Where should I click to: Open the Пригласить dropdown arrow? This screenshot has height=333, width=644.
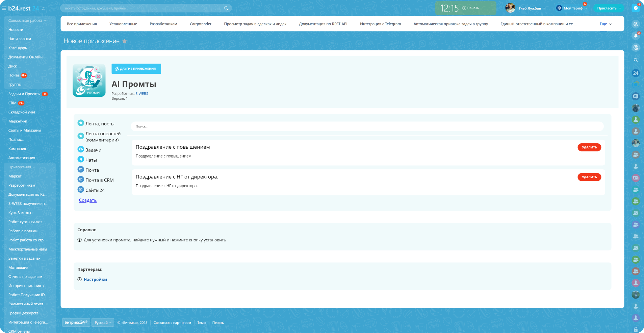(620, 8)
